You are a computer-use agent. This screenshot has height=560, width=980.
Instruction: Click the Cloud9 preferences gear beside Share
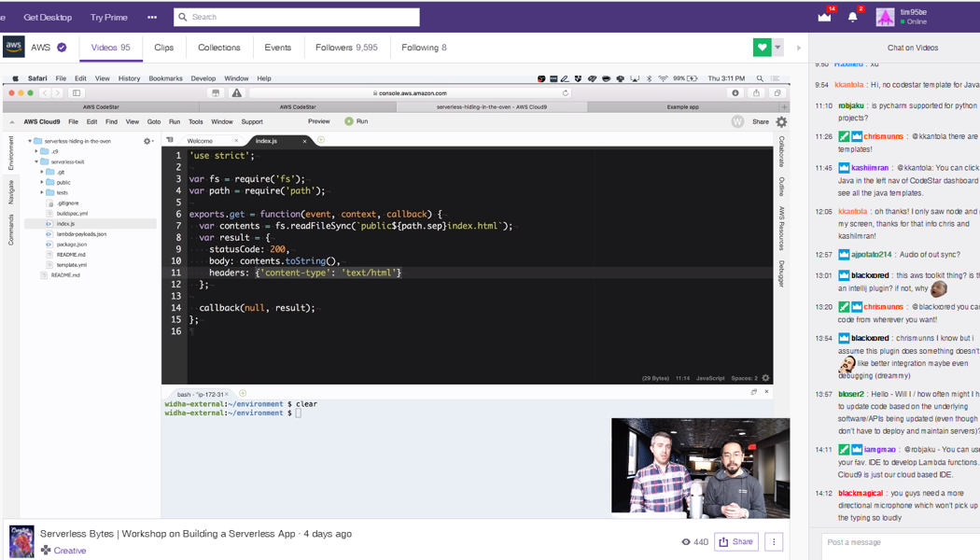[x=781, y=122]
